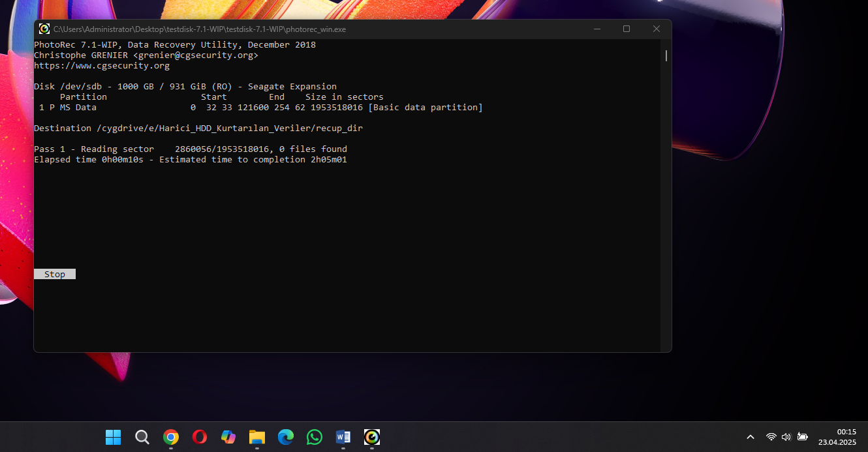
Task: Open Google Chrome from taskbar
Action: 171,437
